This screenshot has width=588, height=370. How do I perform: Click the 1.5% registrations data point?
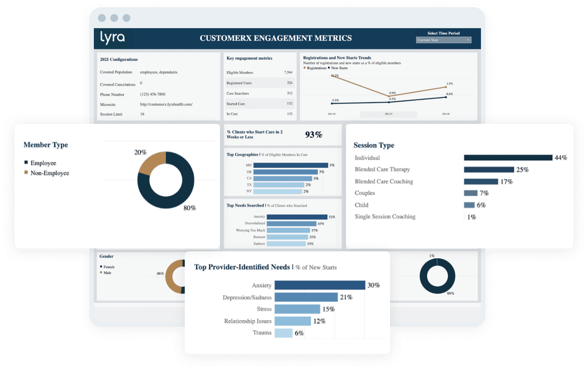(446, 87)
